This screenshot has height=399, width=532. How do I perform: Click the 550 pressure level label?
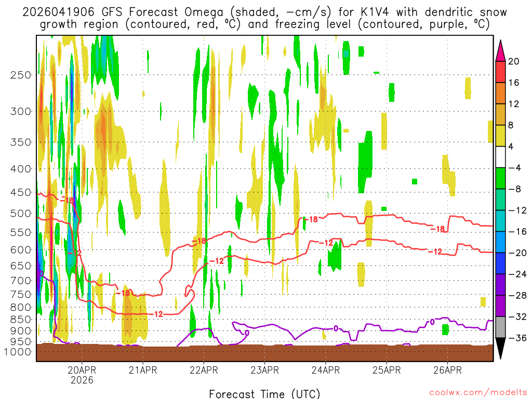tap(21, 232)
